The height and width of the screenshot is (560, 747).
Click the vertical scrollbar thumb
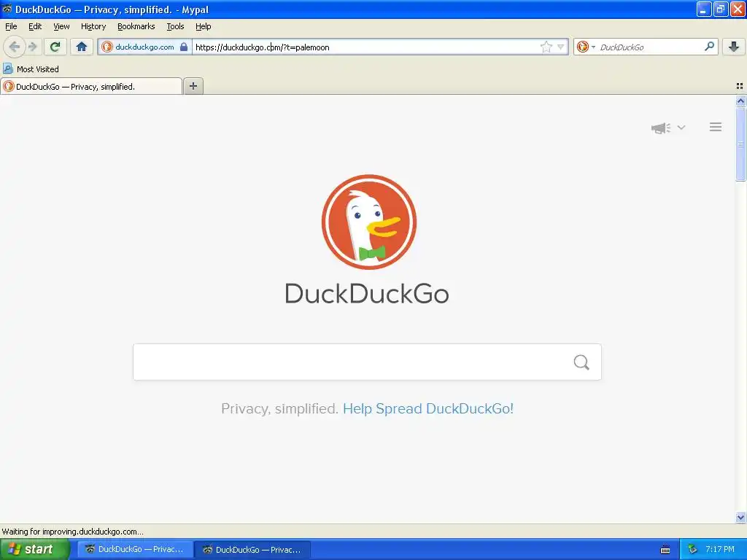coord(740,144)
